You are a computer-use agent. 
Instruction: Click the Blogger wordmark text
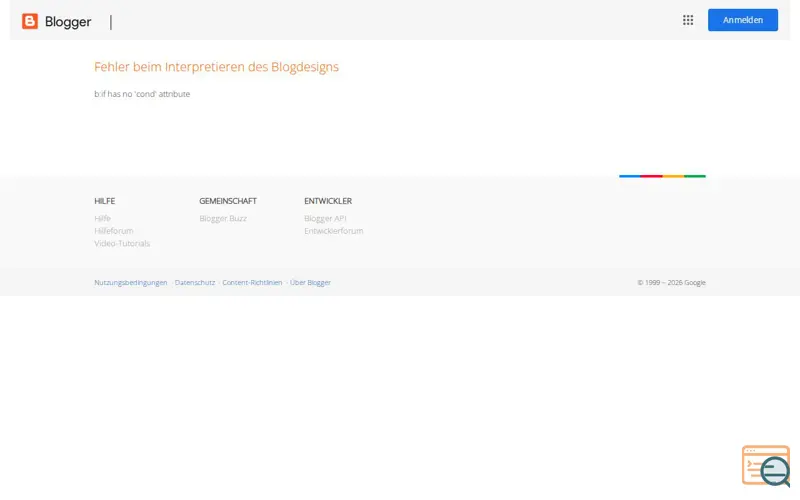coord(68,22)
